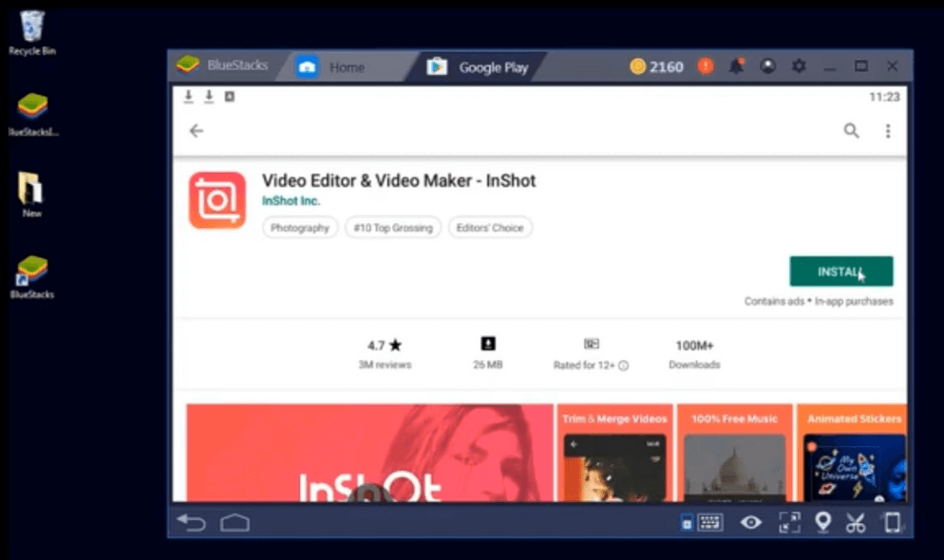This screenshot has height=560, width=944.
Task: Open the 100% Free Music screenshot
Action: click(734, 453)
